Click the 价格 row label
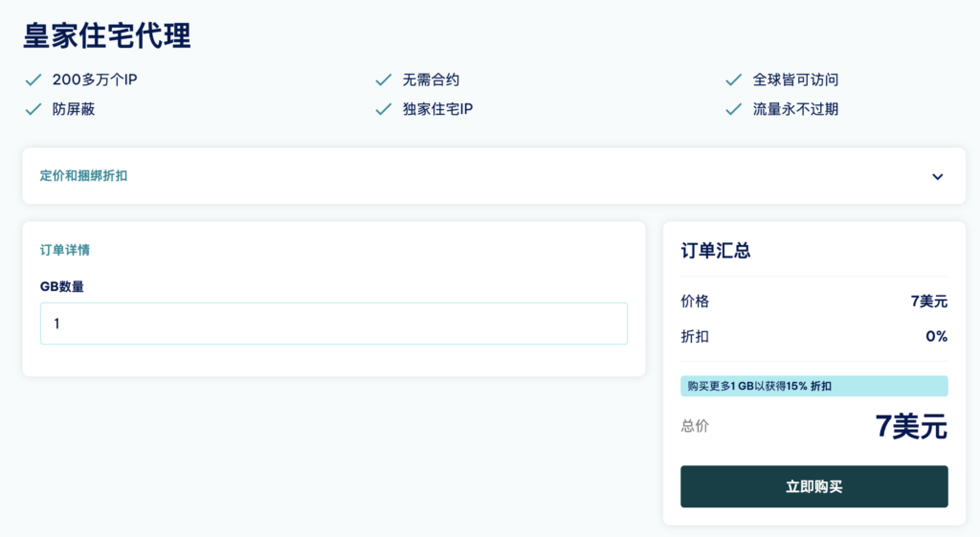Image resolution: width=980 pixels, height=537 pixels. click(695, 302)
